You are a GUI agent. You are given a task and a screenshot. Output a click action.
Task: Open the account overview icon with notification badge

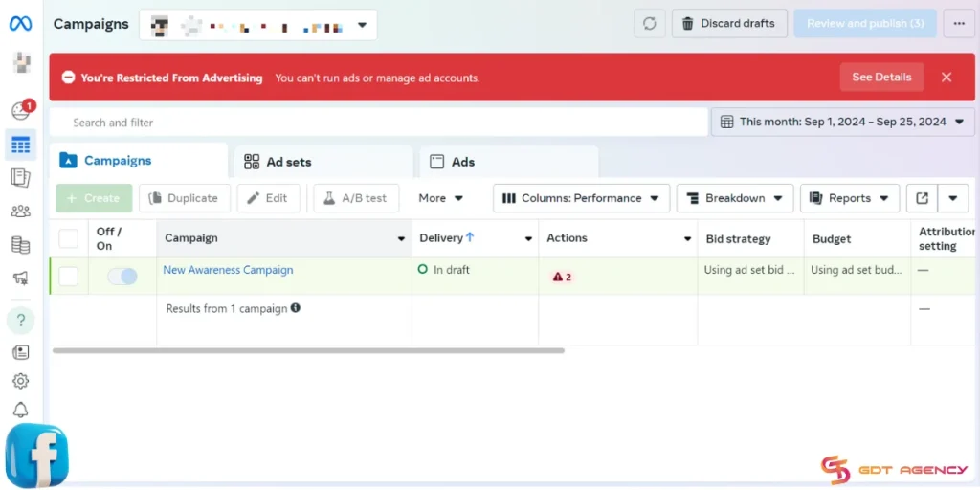23,110
